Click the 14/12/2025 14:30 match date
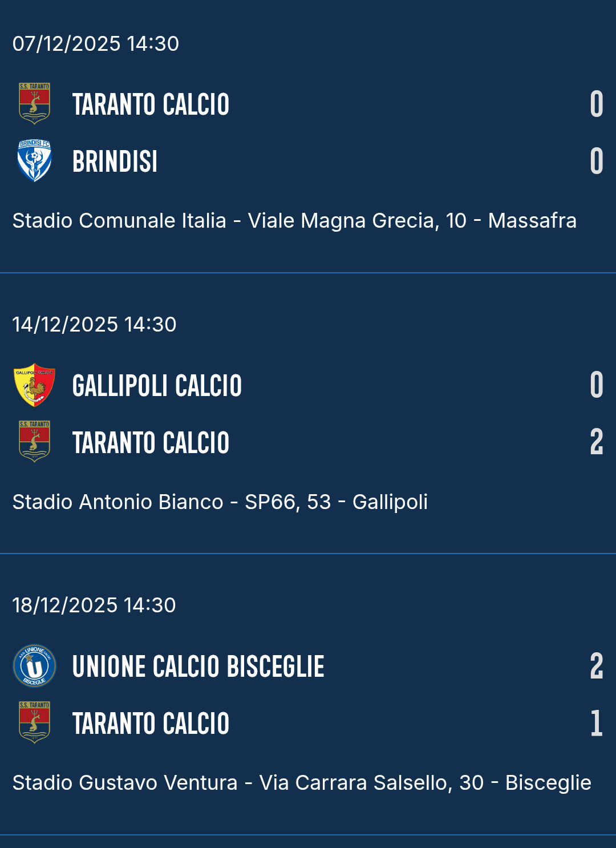 (95, 324)
